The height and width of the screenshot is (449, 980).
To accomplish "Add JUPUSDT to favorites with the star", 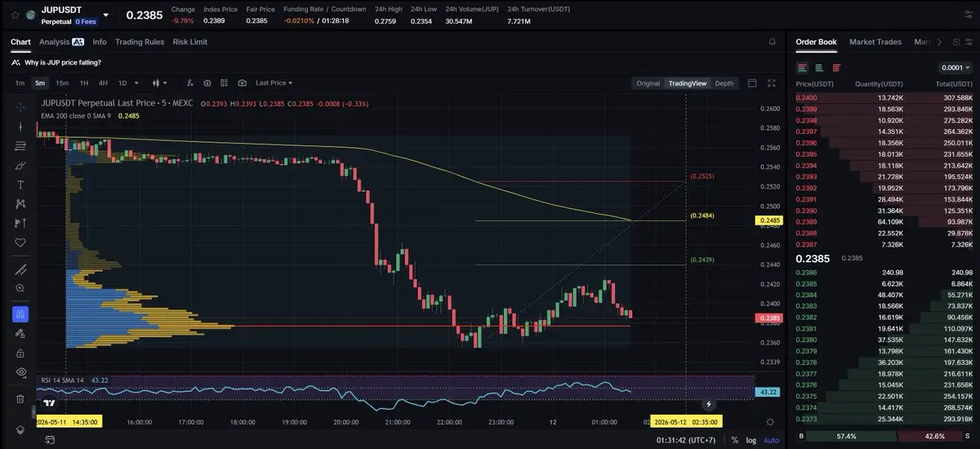I will (15, 15).
